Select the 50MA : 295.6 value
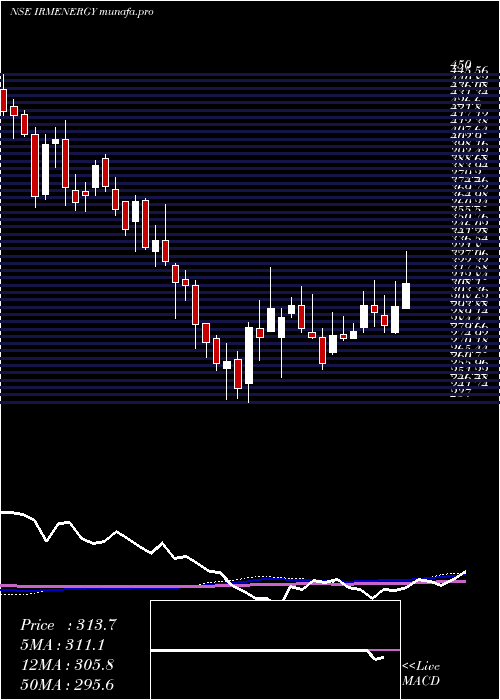Viewport: 500px width, 700px height. coord(69,685)
